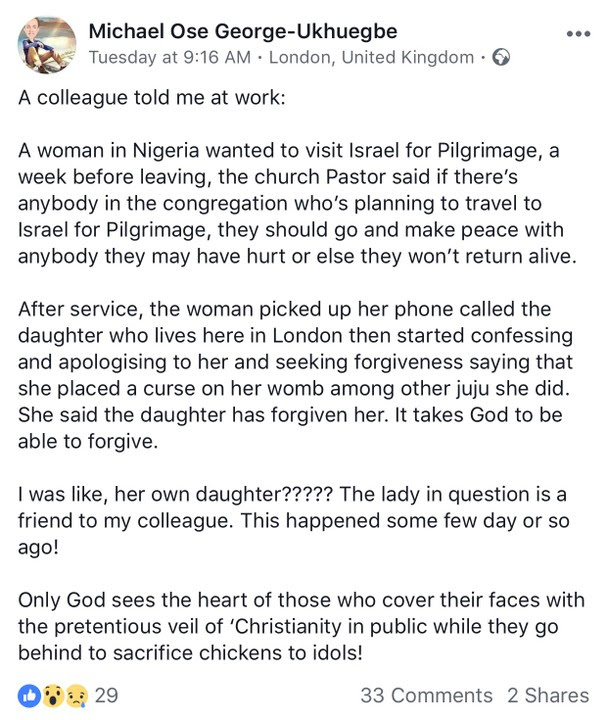The height and width of the screenshot is (720, 608).
Task: Select the line 'A colleague told me at work:'
Action: coord(152,98)
